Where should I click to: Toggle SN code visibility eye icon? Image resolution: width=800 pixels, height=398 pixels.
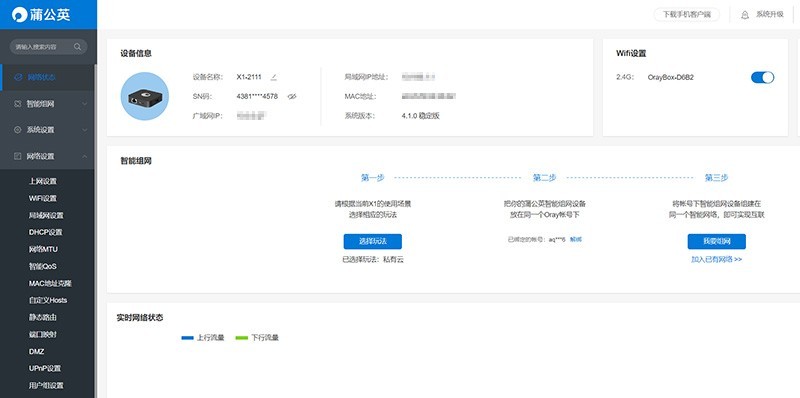coord(292,96)
